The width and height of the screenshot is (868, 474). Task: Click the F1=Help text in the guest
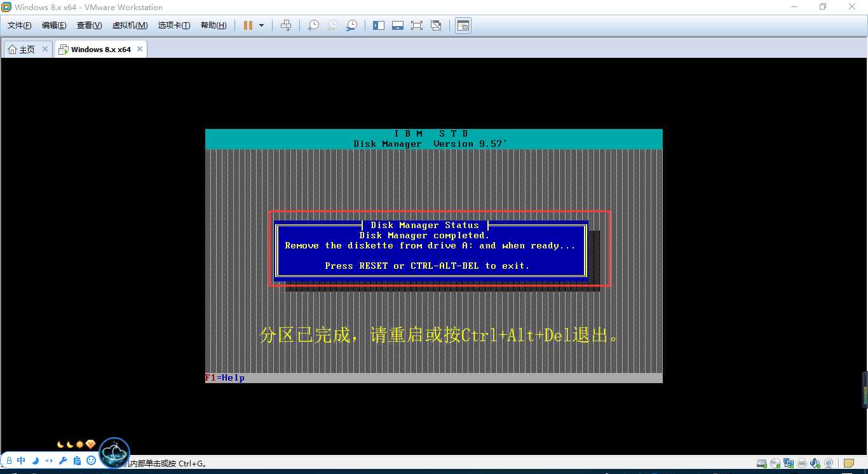click(x=224, y=378)
